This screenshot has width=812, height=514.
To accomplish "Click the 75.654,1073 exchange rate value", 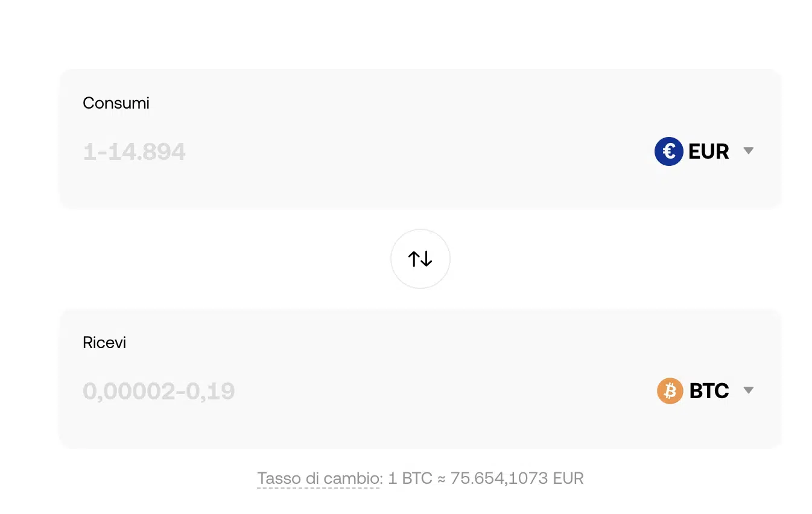I will point(500,479).
